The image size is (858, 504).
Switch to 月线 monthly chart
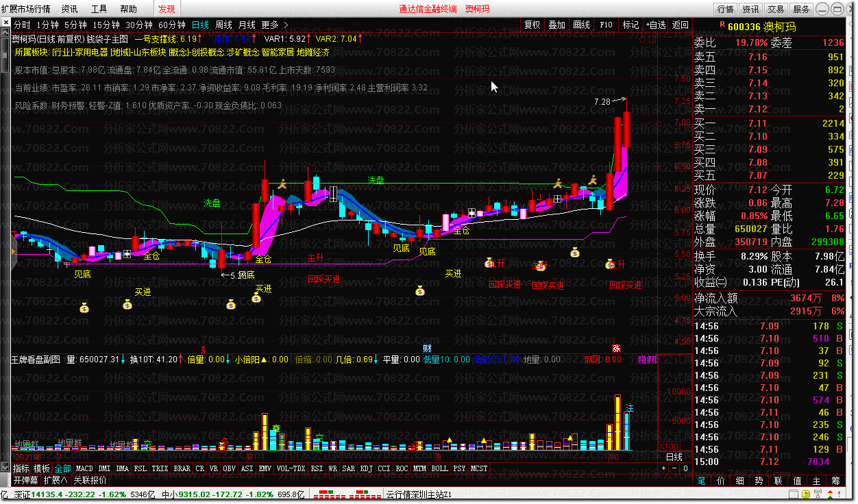(247, 25)
